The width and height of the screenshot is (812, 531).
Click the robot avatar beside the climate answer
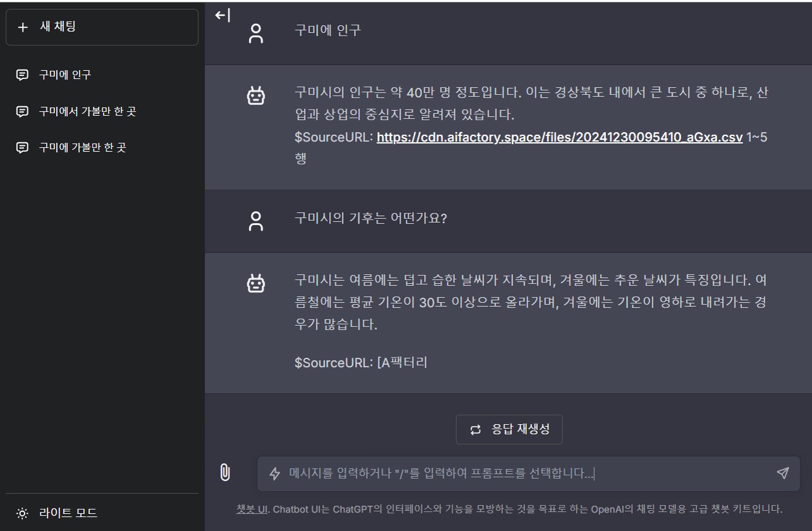pyautogui.click(x=255, y=284)
